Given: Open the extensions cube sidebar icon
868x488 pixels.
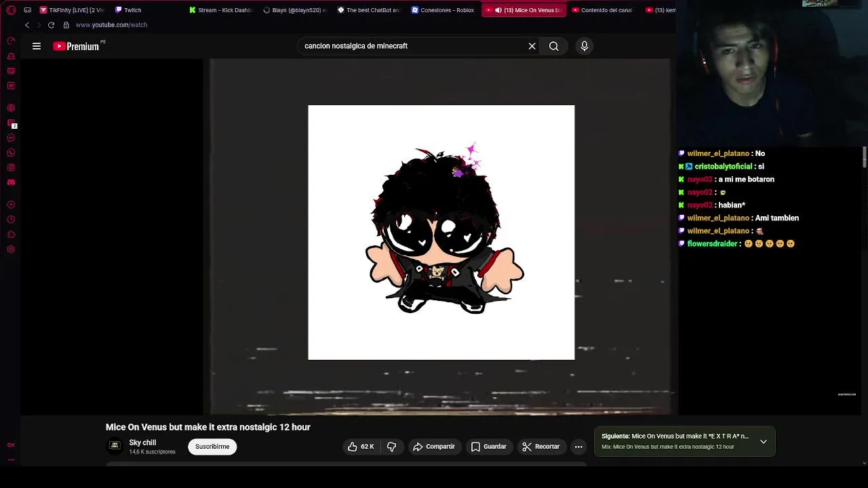Looking at the screenshot, I should click(x=11, y=235).
